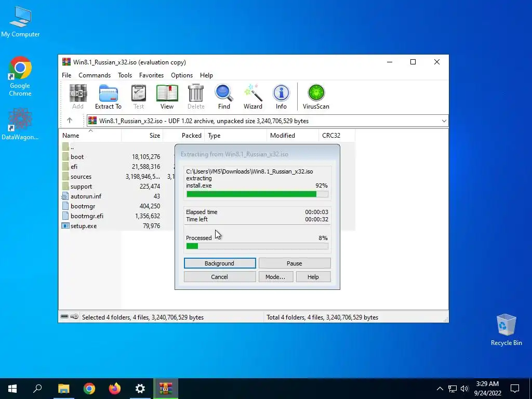
Task: Click the taskbar clock showing 3:29 AM
Action: [x=487, y=389]
